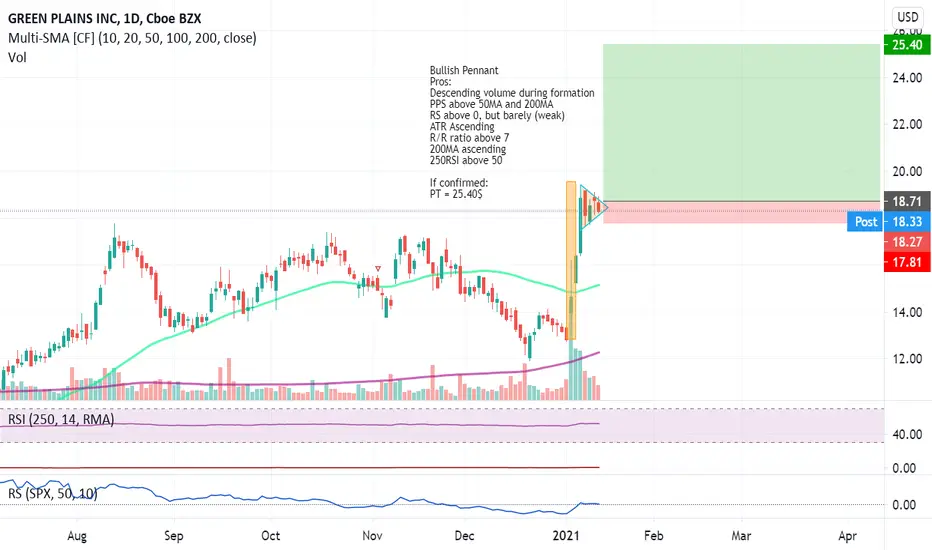Click the RS (SPX, 50, 10) legend
This screenshot has height=550, width=932.
[52, 494]
